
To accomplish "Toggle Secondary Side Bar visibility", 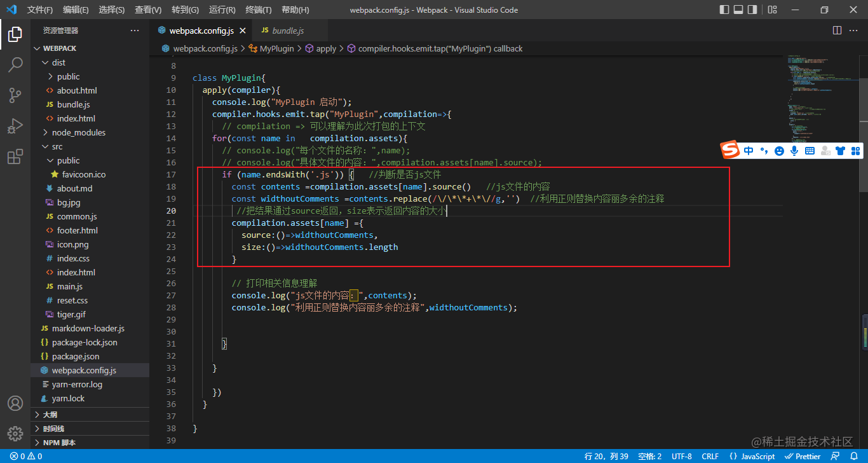I will point(752,10).
